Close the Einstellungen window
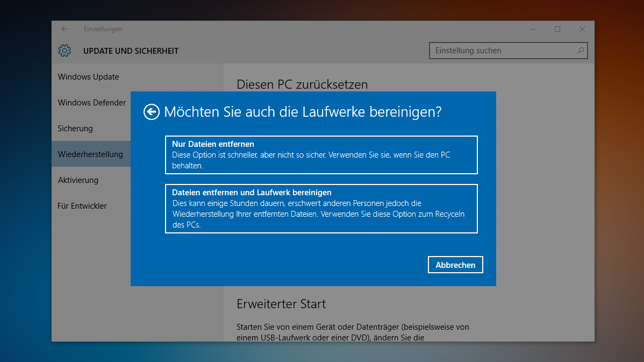Screen dimensions: 644x362 point(582,29)
